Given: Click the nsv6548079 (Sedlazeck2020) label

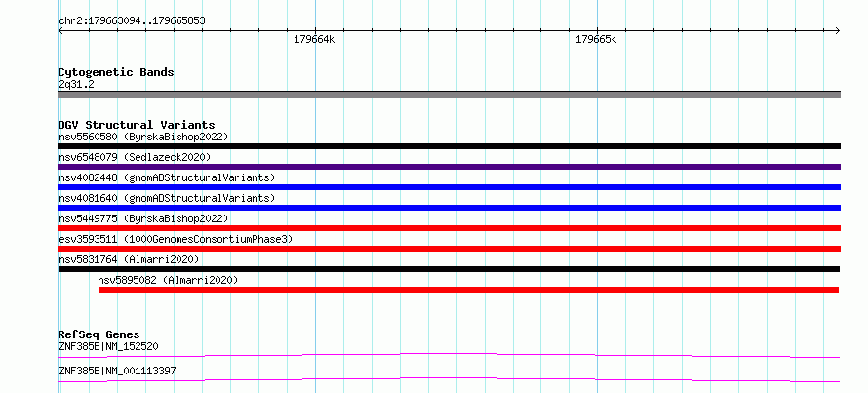Looking at the screenshot, I should [135, 157].
